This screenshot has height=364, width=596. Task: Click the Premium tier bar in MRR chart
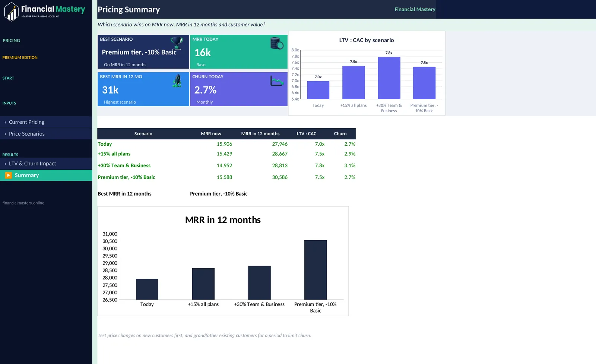pyautogui.click(x=316, y=270)
